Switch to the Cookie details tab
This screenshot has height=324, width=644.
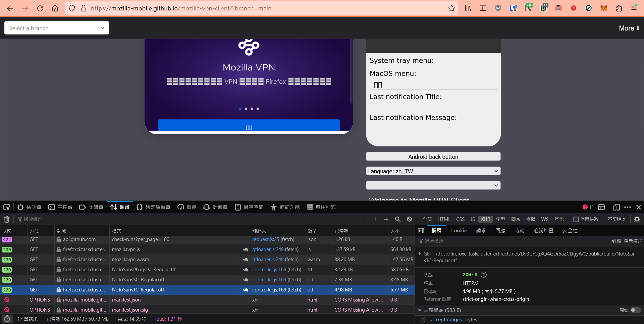click(459, 231)
